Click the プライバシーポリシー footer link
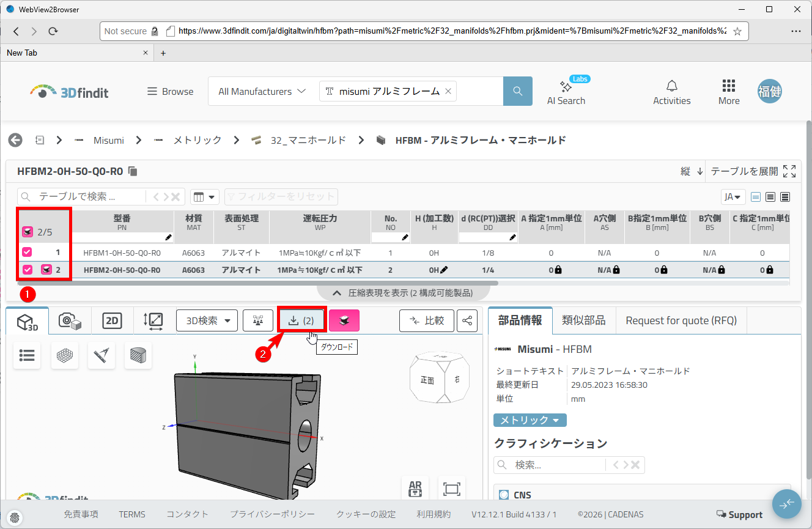The image size is (812, 529). 272,514
